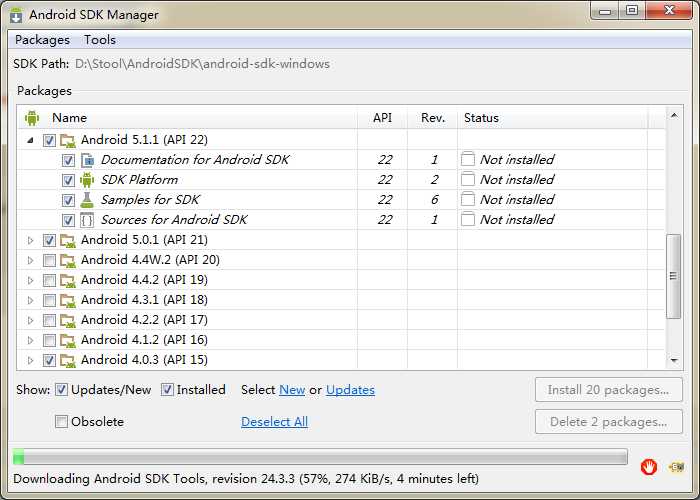Click the Rev. column header
The width and height of the screenshot is (700, 500).
coord(433,118)
